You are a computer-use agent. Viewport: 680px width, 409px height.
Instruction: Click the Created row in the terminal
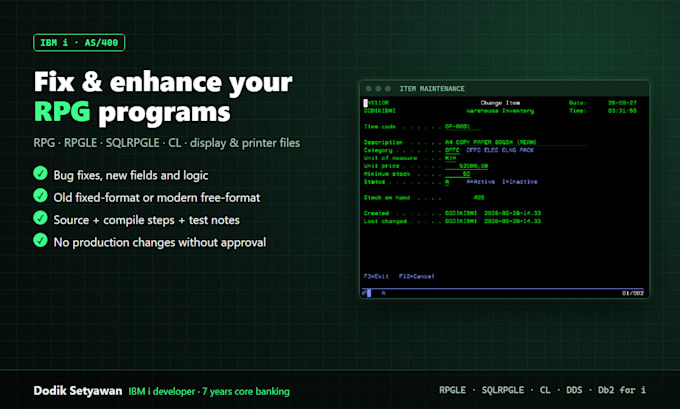pos(452,213)
